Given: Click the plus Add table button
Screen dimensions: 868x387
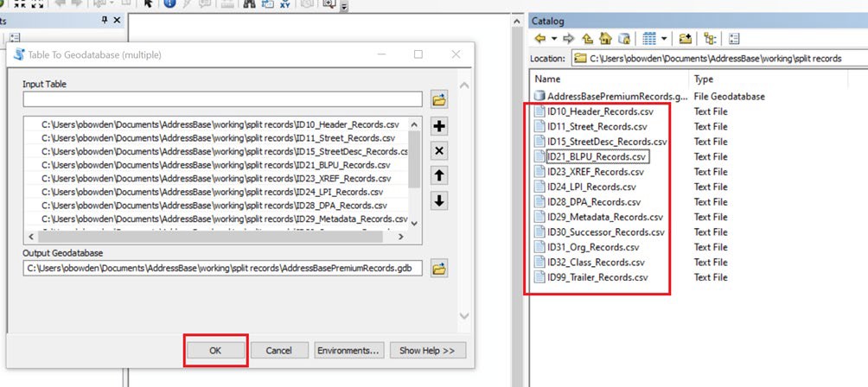Looking at the screenshot, I should click(x=439, y=127).
